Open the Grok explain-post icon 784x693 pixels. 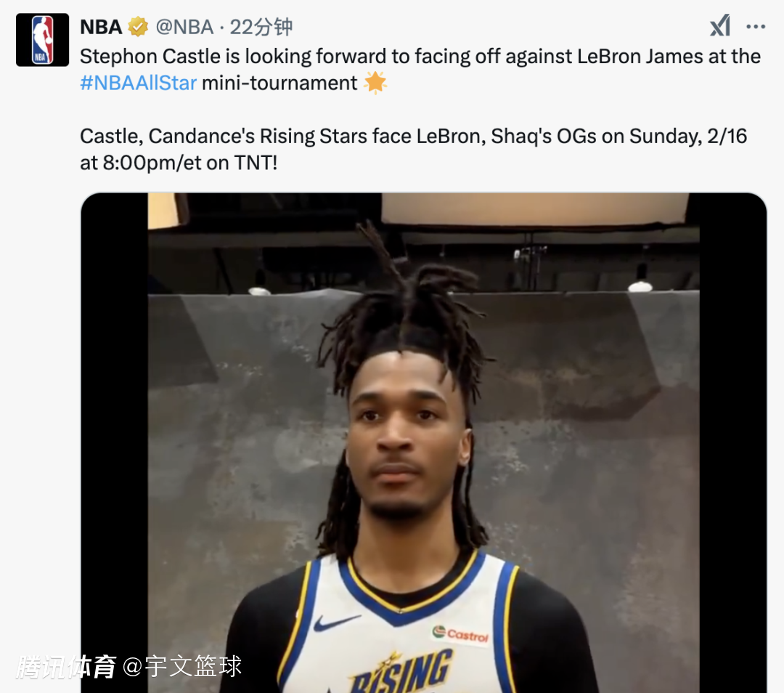(720, 25)
